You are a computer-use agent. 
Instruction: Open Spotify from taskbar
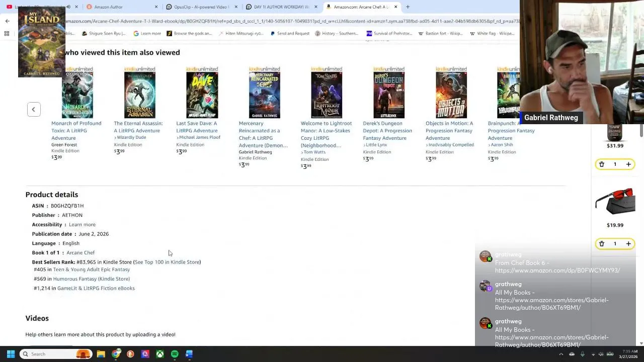click(x=175, y=354)
